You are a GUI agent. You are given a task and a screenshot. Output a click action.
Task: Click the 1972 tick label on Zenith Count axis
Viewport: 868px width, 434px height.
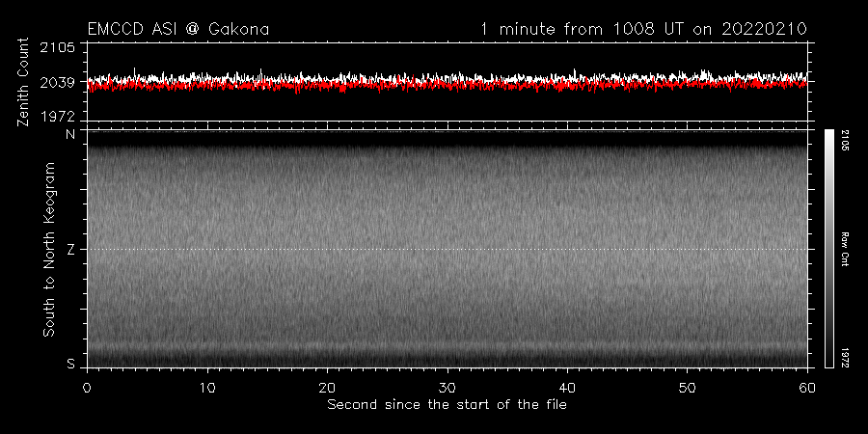[x=58, y=116]
